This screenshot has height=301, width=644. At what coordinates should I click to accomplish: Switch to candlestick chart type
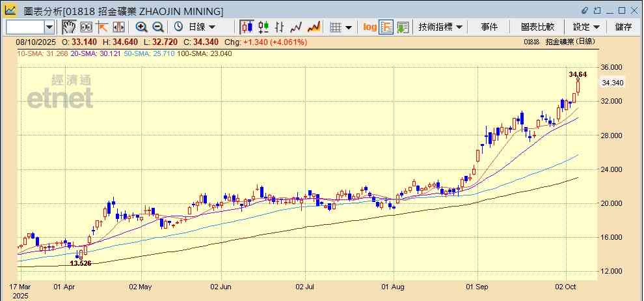[247, 27]
